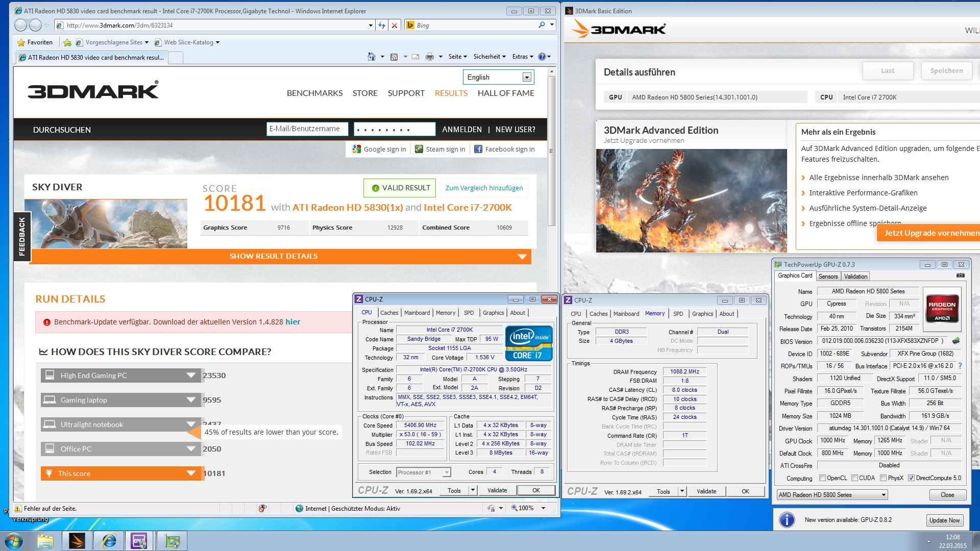Click the Sky Diver thumbnail image

106,223
